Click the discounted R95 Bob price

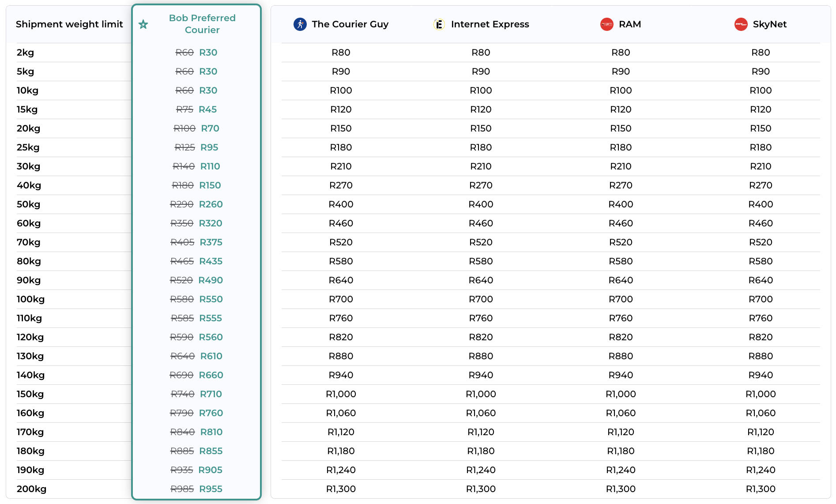pyautogui.click(x=209, y=147)
